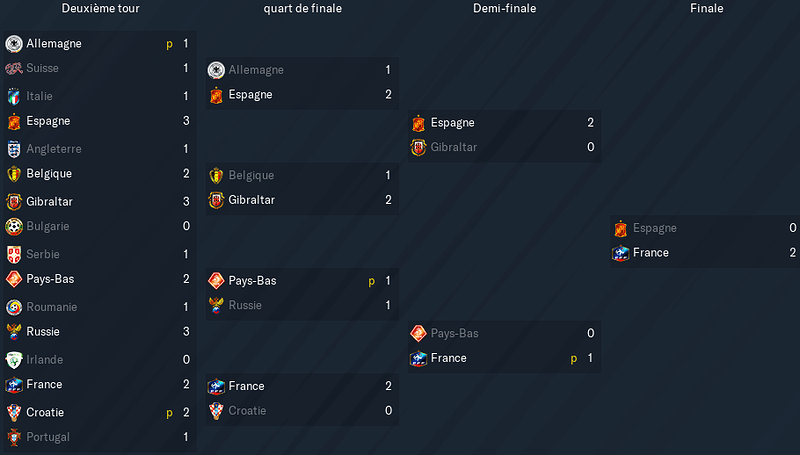The image size is (800, 455).
Task: Click the Deuxième tour column header
Action: [x=101, y=8]
